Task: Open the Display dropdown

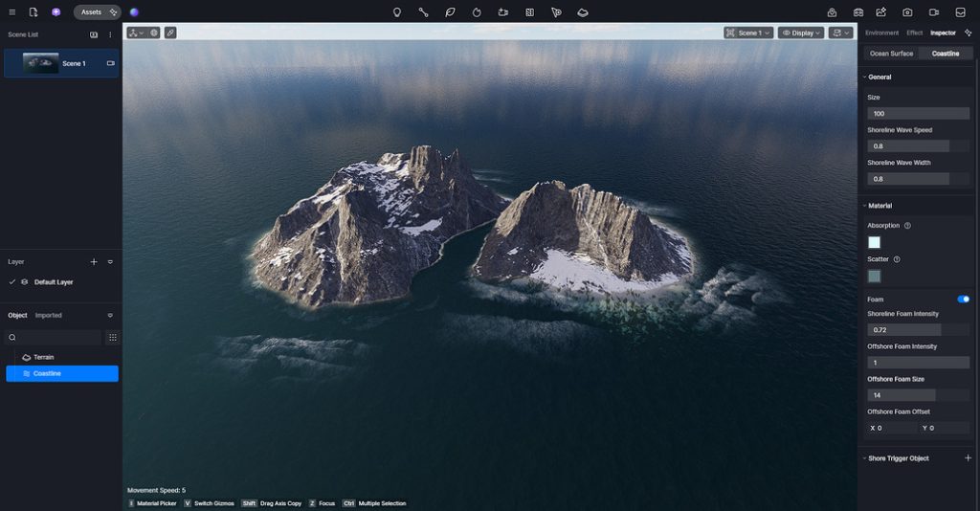Action: [x=800, y=33]
